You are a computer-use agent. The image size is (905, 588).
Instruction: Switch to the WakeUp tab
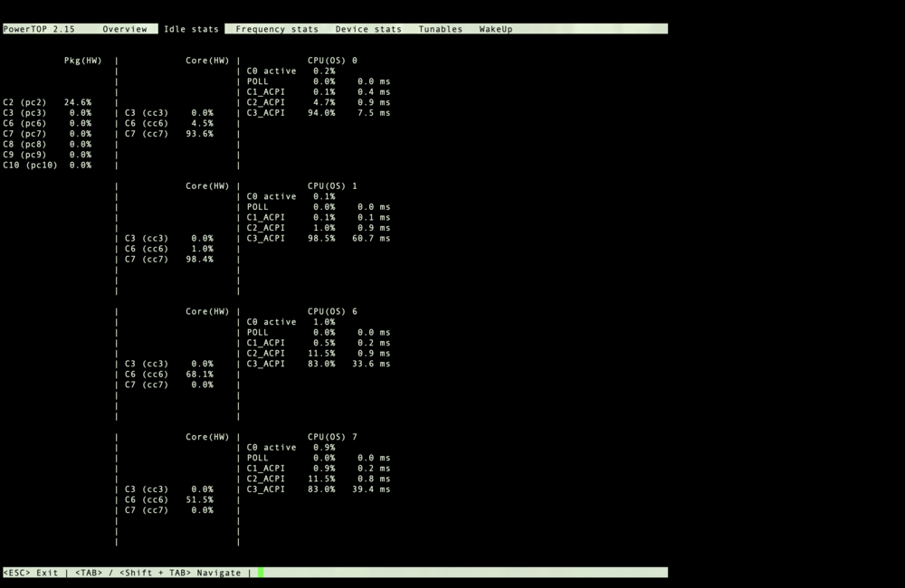(x=496, y=29)
